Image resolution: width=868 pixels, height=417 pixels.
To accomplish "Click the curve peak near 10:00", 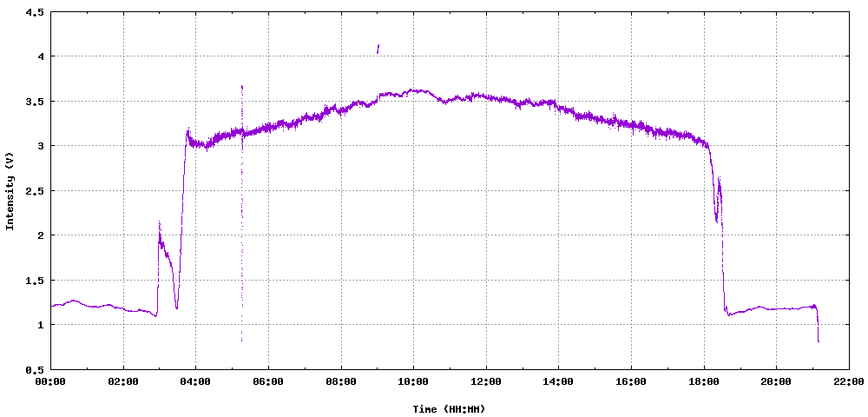I will point(412,90).
